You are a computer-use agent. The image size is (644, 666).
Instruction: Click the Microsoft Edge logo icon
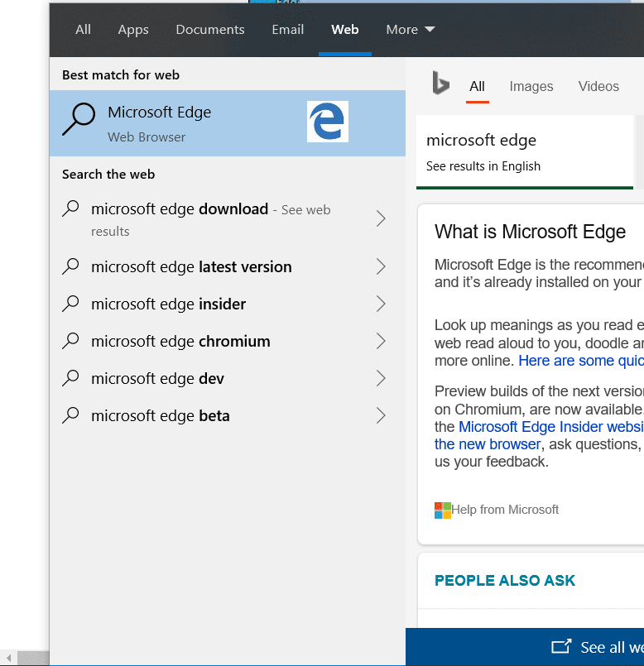pyautogui.click(x=327, y=122)
